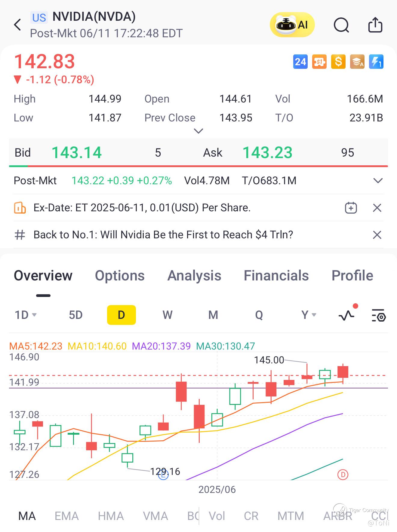397x532 pixels.
Task: Tap the MA30:130.47 legend label
Action: (226, 346)
